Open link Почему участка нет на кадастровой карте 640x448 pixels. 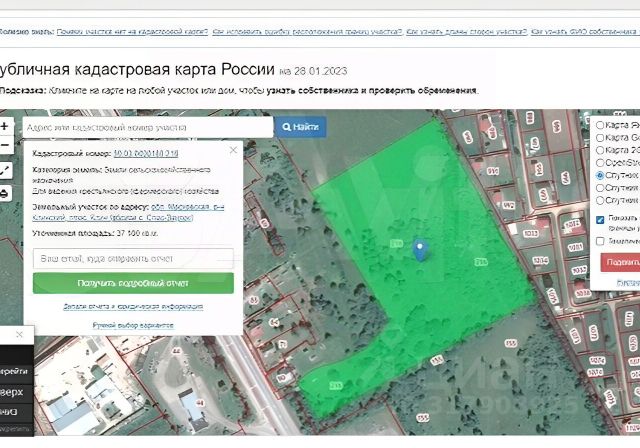pos(132,32)
